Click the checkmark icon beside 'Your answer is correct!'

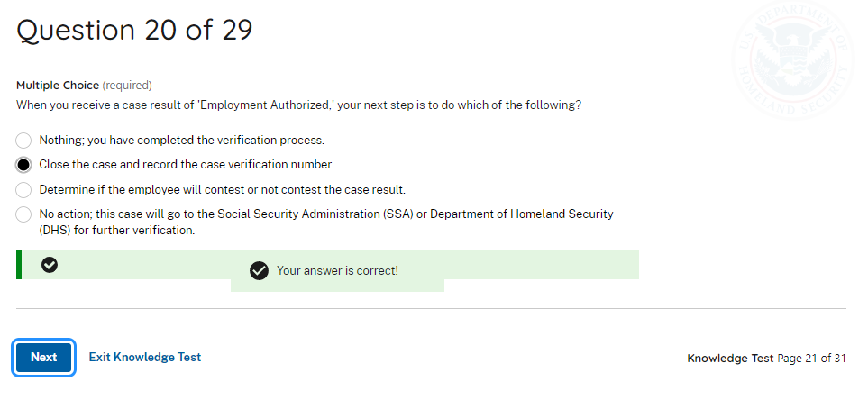[259, 270]
